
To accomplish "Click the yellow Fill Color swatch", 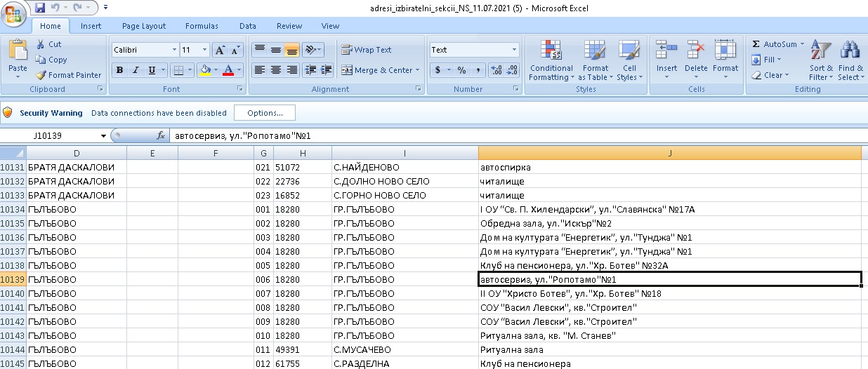I will pyautogui.click(x=205, y=70).
